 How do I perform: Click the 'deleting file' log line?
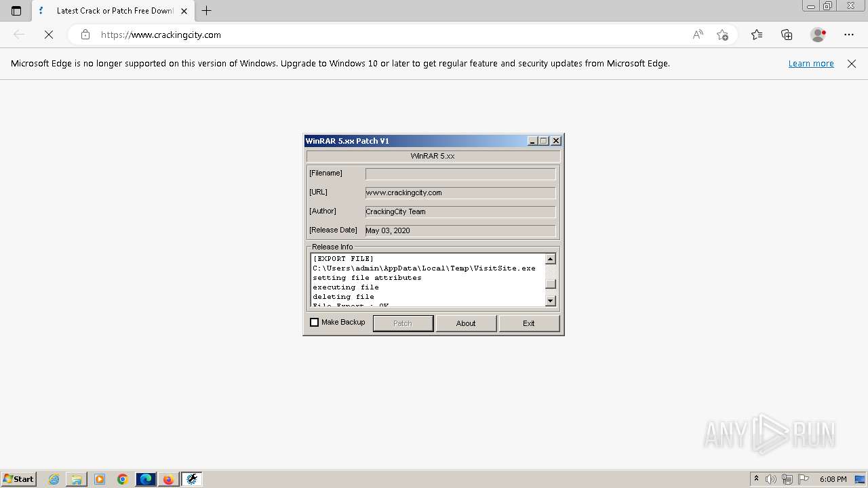point(343,297)
